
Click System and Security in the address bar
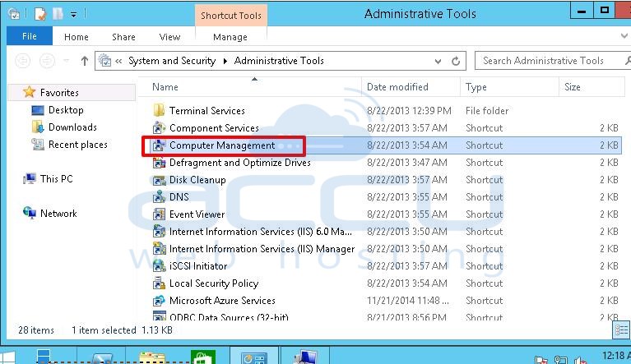click(x=172, y=61)
